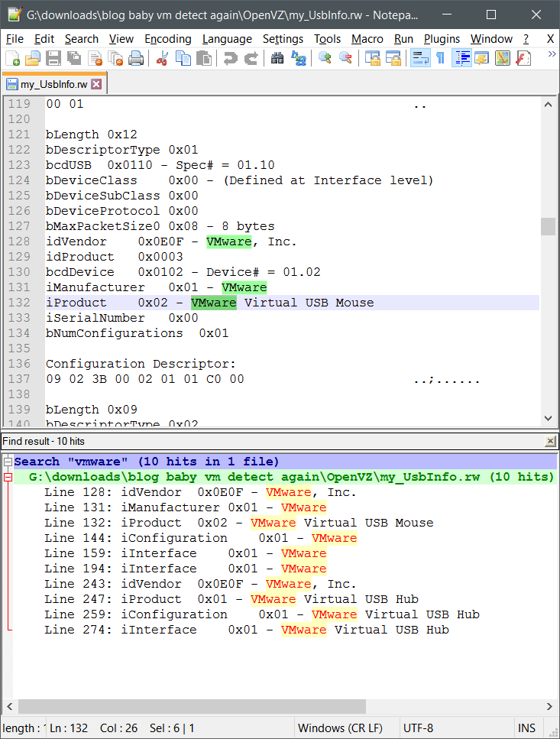The width and height of the screenshot is (560, 739).
Task: Collapse the my_UsbInfo.rw file results node
Action: point(8,478)
